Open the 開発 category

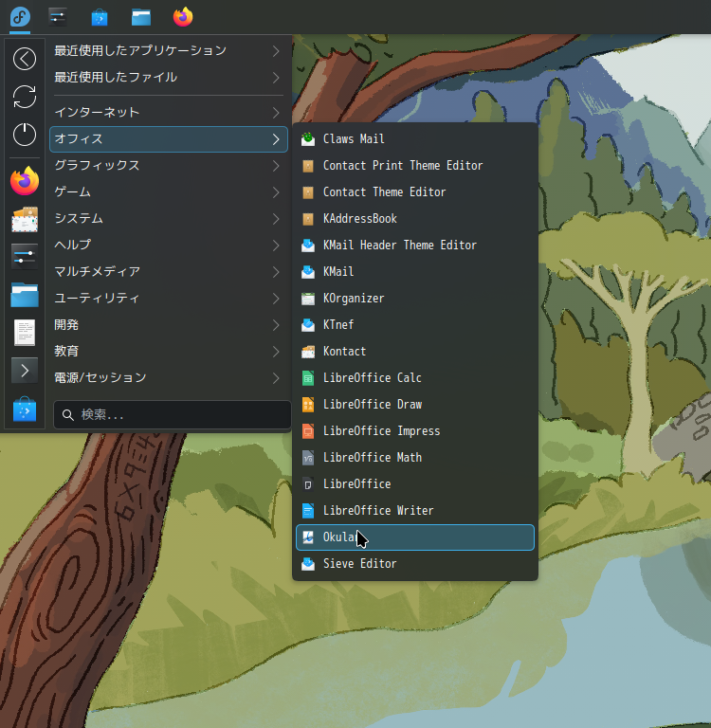click(168, 324)
